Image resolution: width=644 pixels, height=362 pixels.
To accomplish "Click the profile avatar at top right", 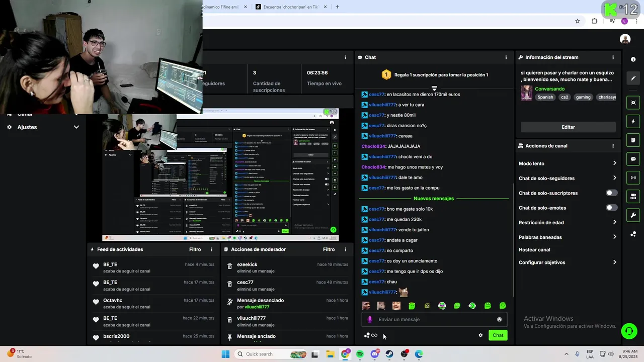I will coord(625,39).
